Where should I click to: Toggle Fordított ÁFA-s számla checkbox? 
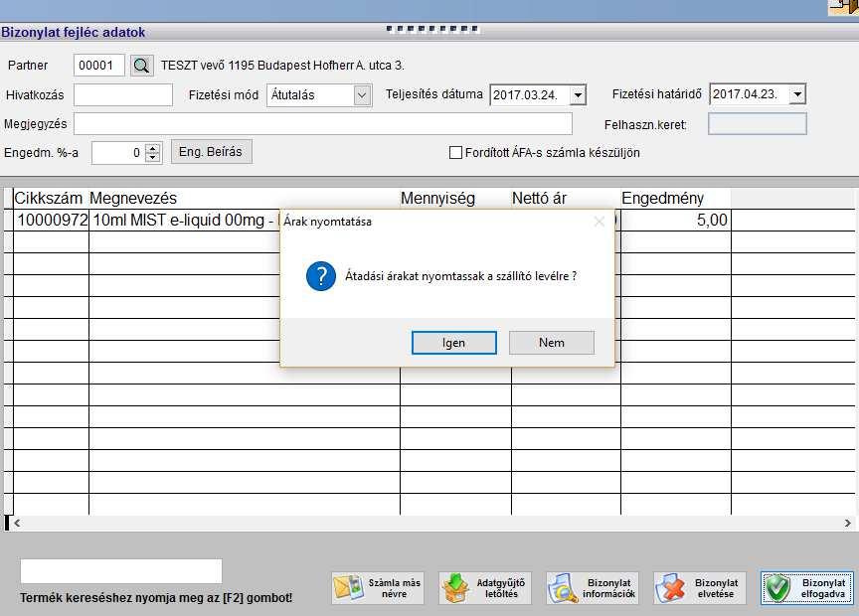pyautogui.click(x=455, y=153)
